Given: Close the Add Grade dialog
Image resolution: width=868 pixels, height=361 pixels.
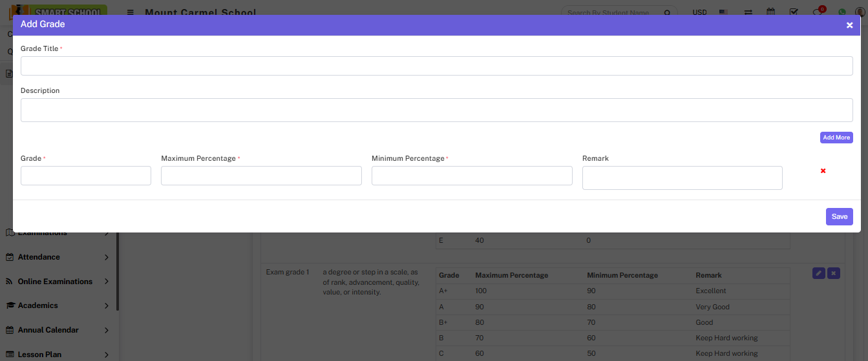Looking at the screenshot, I should coord(849,25).
